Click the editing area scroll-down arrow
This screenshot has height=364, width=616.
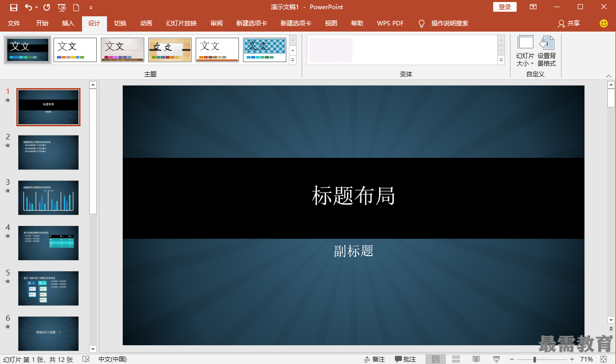(611, 320)
